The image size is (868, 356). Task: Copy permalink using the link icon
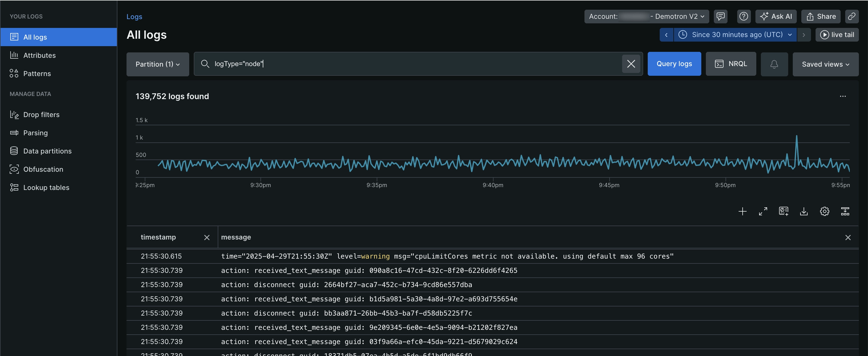click(x=851, y=17)
